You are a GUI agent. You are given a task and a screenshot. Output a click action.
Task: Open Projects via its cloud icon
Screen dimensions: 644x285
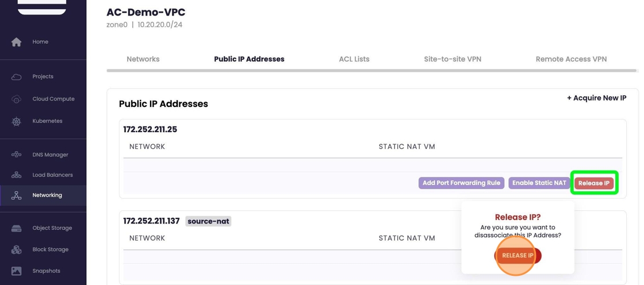point(17,76)
